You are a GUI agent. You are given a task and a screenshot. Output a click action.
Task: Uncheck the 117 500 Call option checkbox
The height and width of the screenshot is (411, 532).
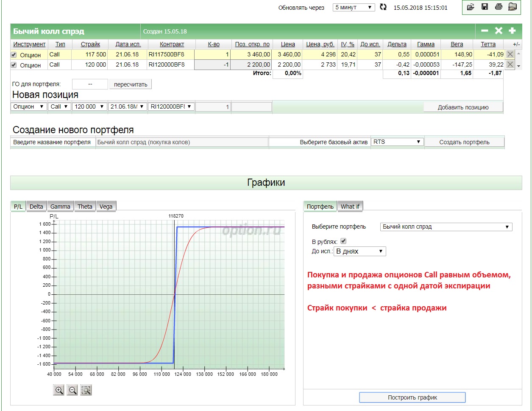(x=14, y=55)
